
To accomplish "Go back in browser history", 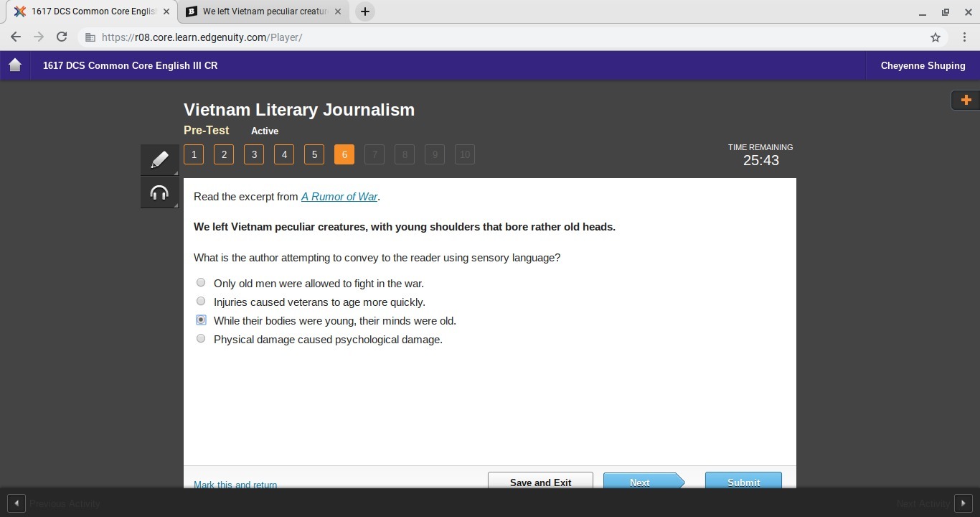I will [16, 37].
